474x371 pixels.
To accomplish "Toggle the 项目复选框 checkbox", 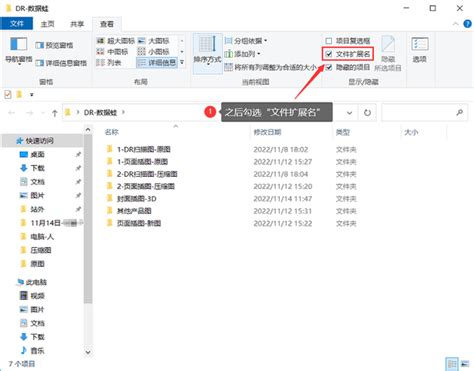I will (x=329, y=41).
